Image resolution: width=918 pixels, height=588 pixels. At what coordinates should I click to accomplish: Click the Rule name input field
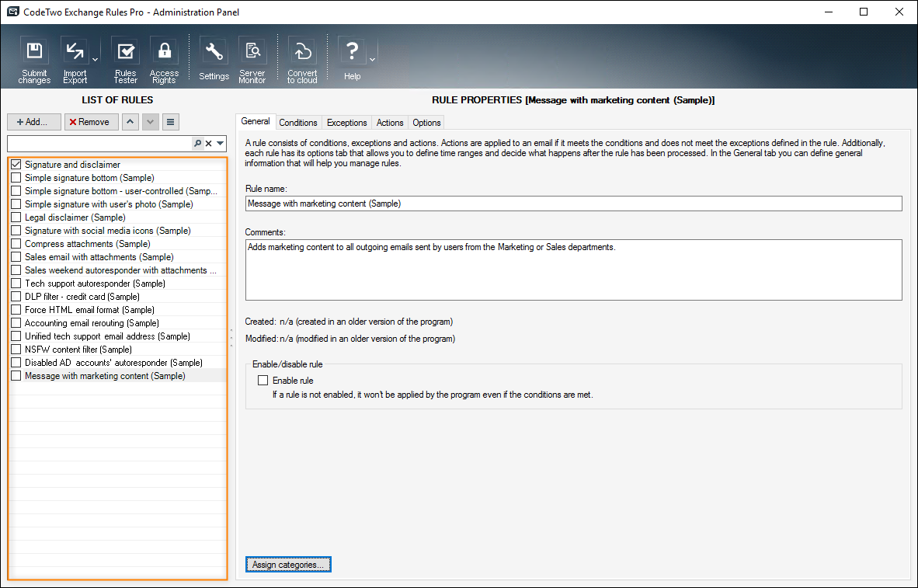[x=574, y=204]
